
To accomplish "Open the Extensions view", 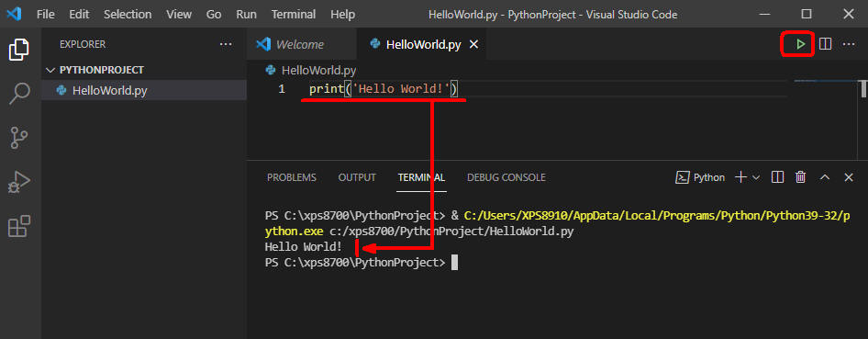I will pos(19,226).
